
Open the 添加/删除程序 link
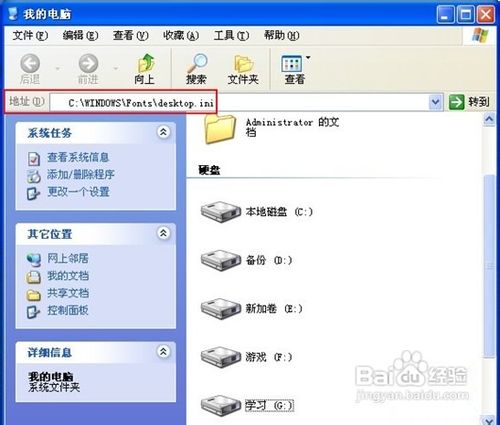pyautogui.click(x=81, y=174)
